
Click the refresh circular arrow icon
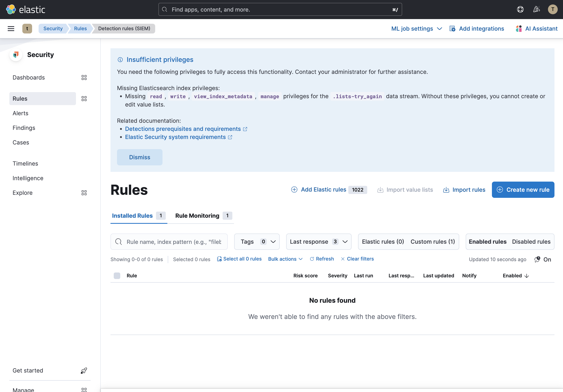(312, 259)
